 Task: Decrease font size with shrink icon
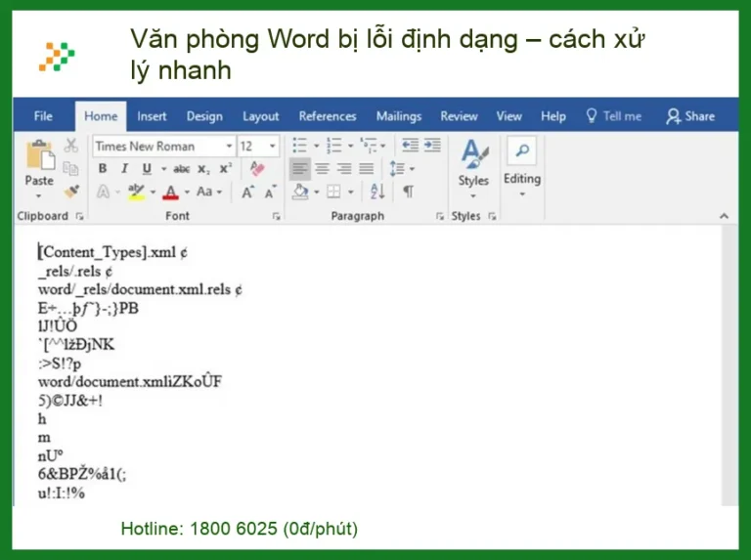tap(271, 192)
